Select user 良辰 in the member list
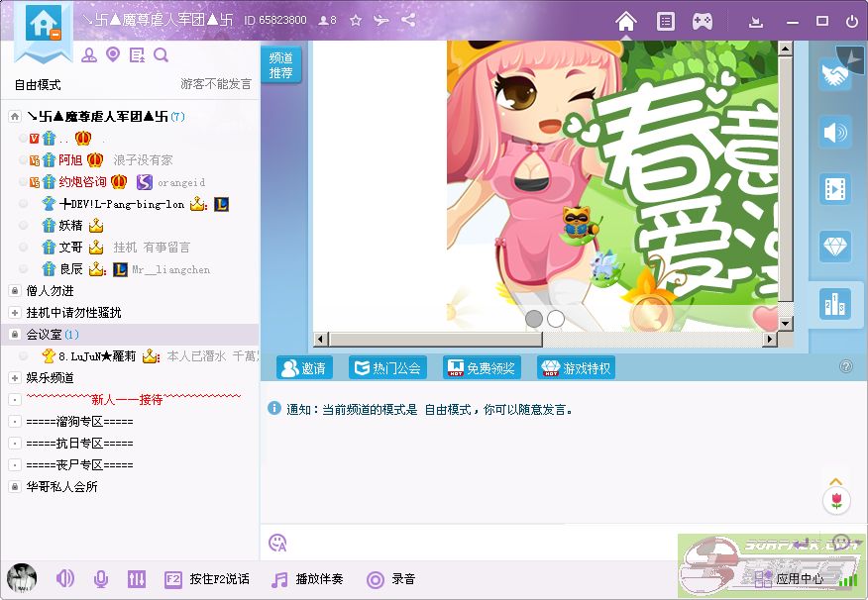 pyautogui.click(x=70, y=269)
